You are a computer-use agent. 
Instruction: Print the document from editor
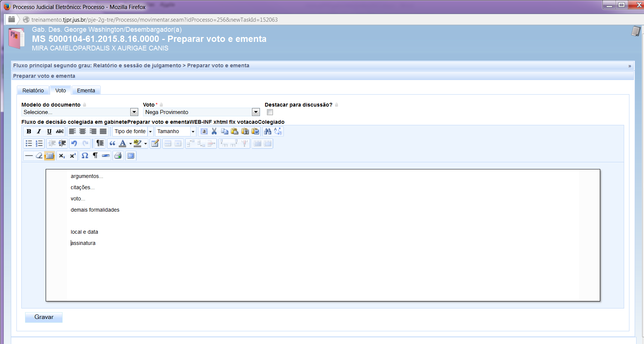pyautogui.click(x=118, y=156)
